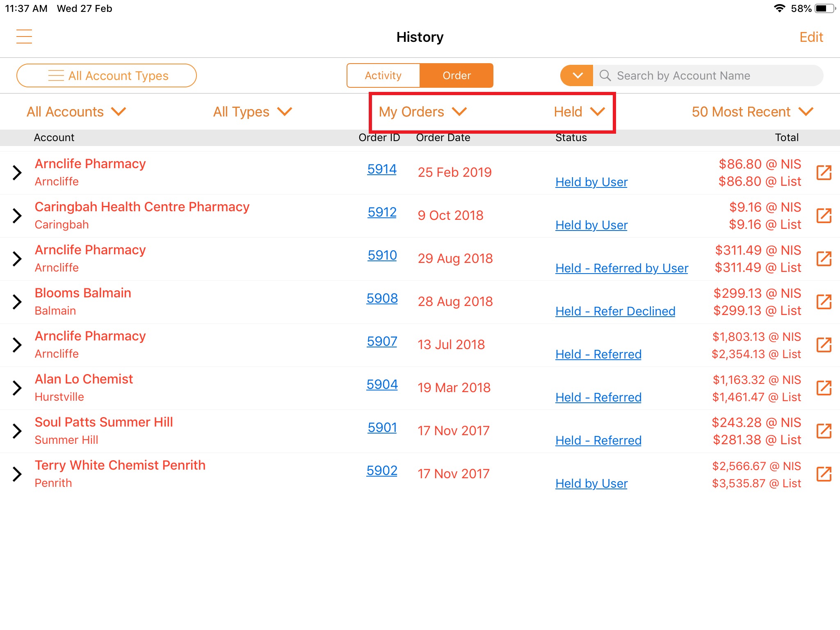Expand the Blooms Balmain row chevron
Screen dimensions: 840x630
(x=17, y=302)
